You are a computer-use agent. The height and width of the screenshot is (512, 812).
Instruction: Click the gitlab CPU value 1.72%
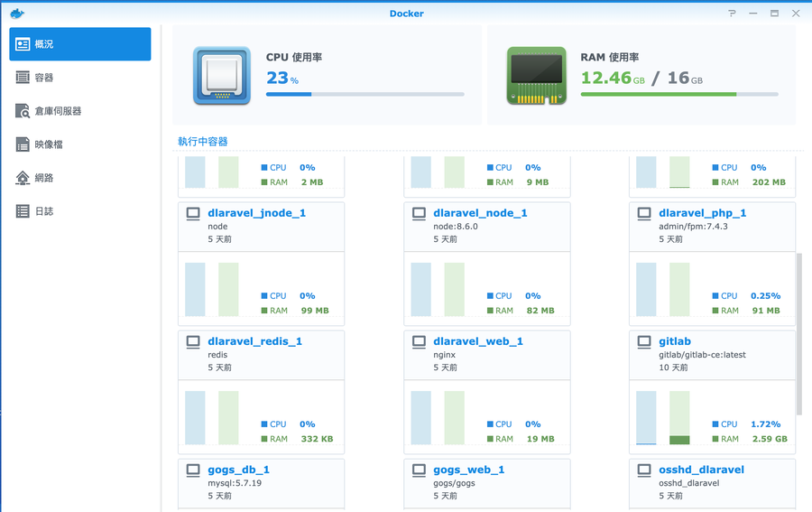pyautogui.click(x=765, y=424)
